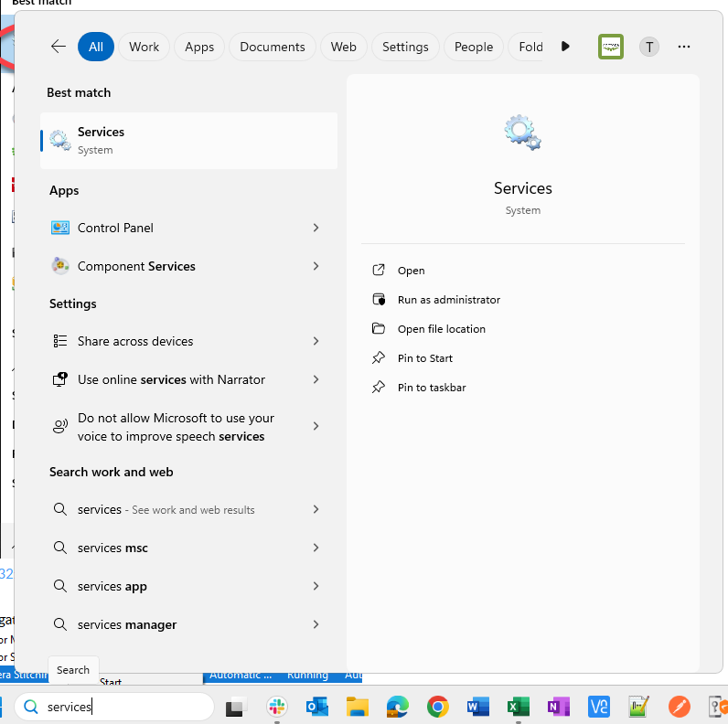
Task: Click Run as administrator for Services
Action: pos(448,300)
